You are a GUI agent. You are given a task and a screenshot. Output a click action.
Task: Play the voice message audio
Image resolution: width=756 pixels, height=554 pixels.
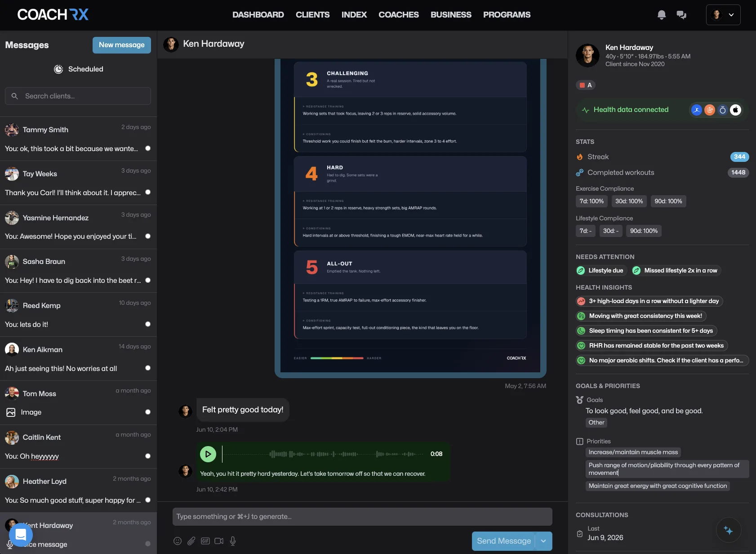(208, 454)
